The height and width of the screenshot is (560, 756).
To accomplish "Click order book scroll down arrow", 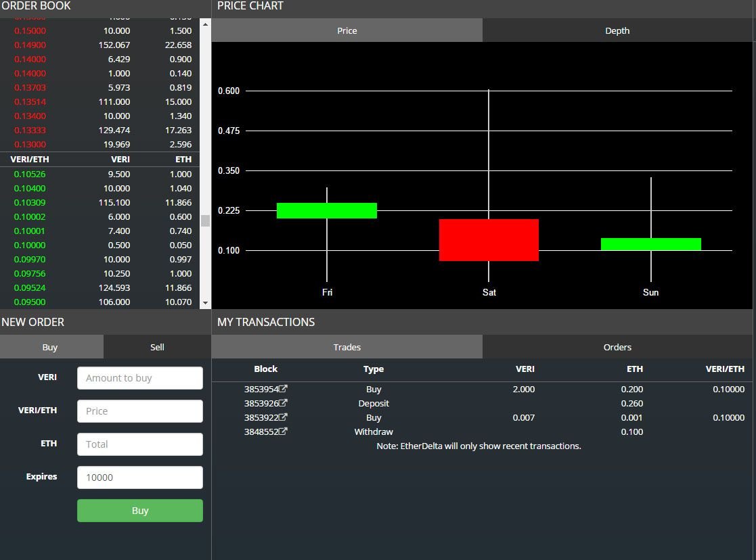I will pyautogui.click(x=205, y=303).
